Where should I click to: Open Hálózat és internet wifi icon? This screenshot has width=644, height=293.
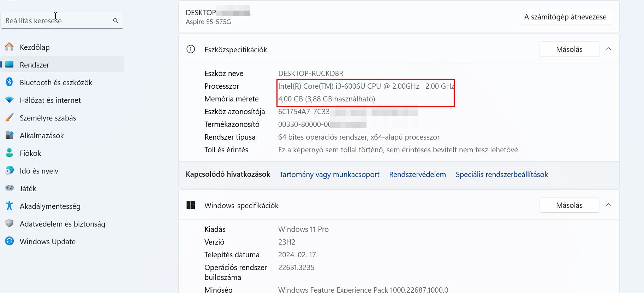coord(10,100)
